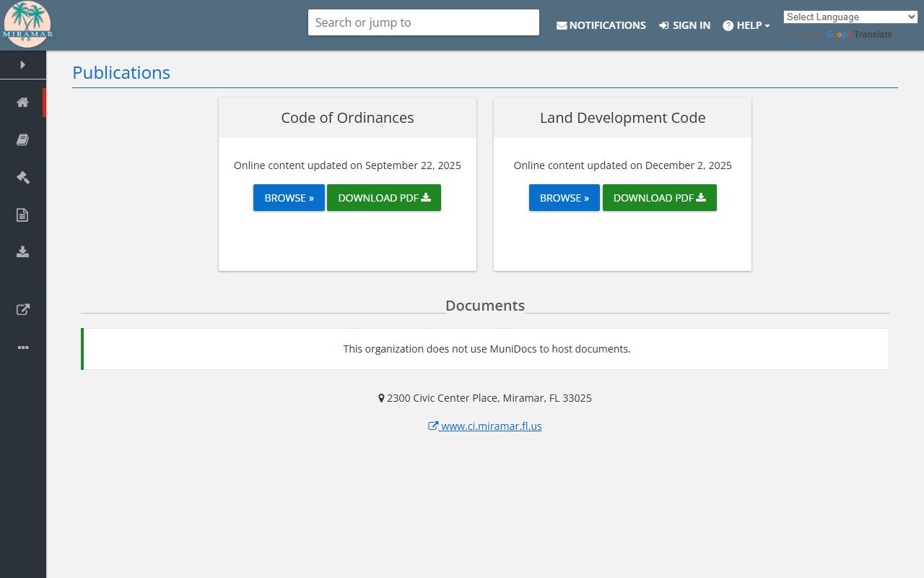Browse the Land Development Code
924x578 pixels.
coord(565,198)
